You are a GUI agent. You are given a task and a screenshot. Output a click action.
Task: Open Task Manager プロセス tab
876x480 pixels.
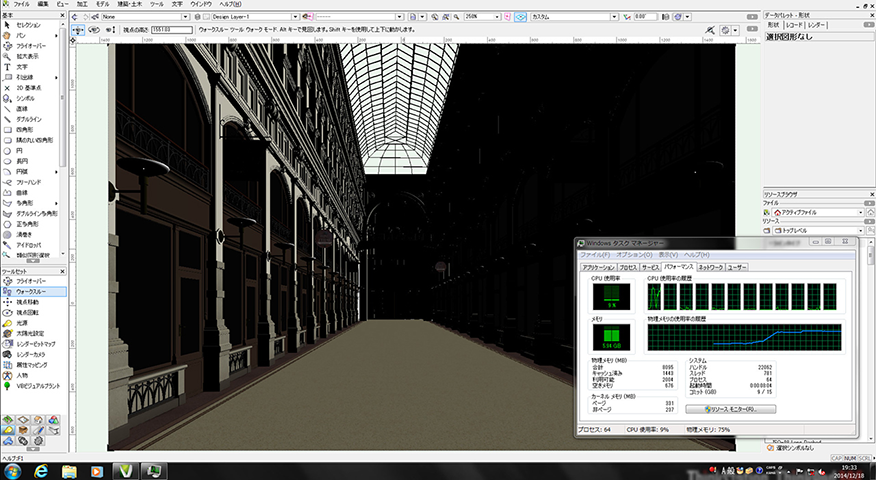[628, 268]
